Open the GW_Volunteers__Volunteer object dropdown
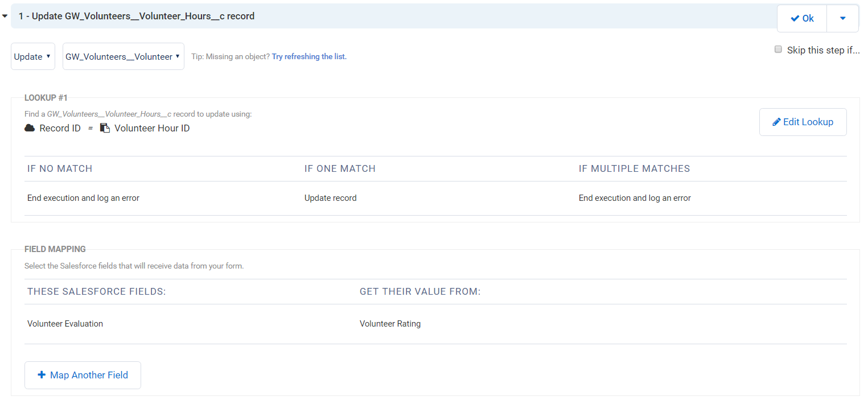Viewport: 868px width, 400px height. click(x=124, y=56)
